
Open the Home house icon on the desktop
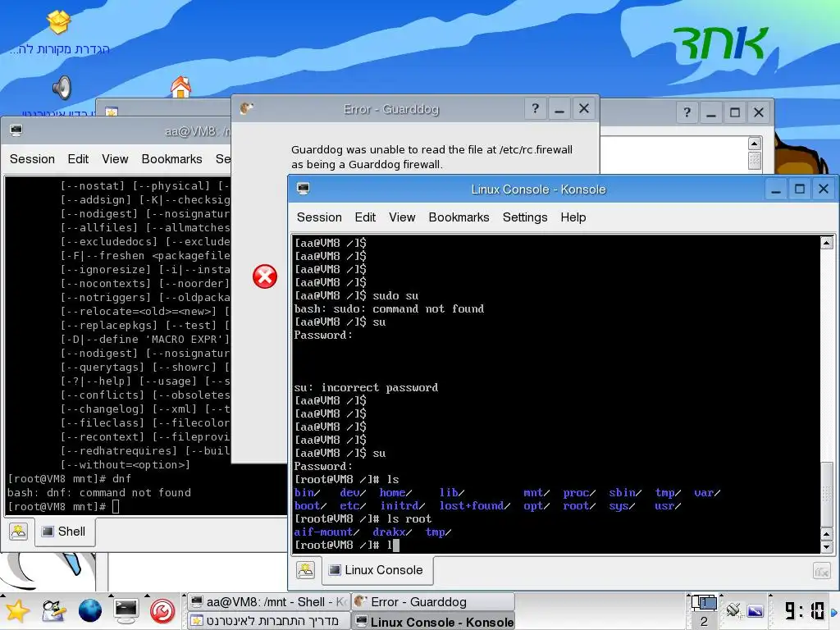[180, 87]
